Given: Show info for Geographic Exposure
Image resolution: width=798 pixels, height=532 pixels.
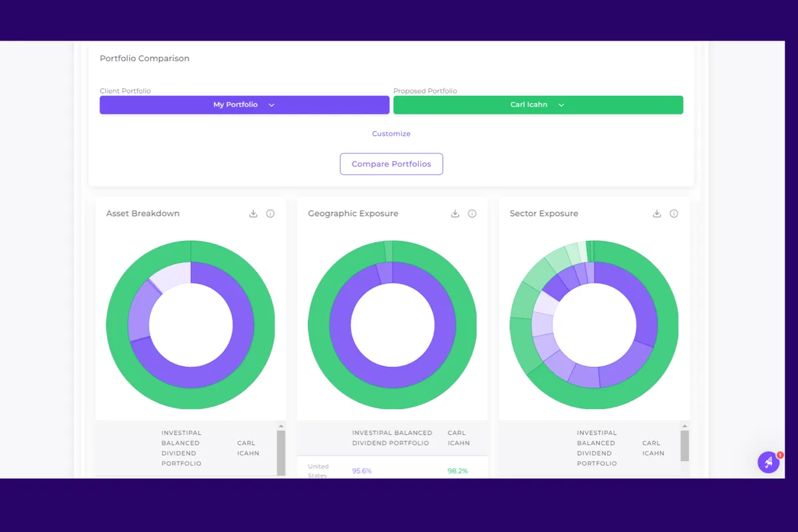Looking at the screenshot, I should pyautogui.click(x=472, y=213).
